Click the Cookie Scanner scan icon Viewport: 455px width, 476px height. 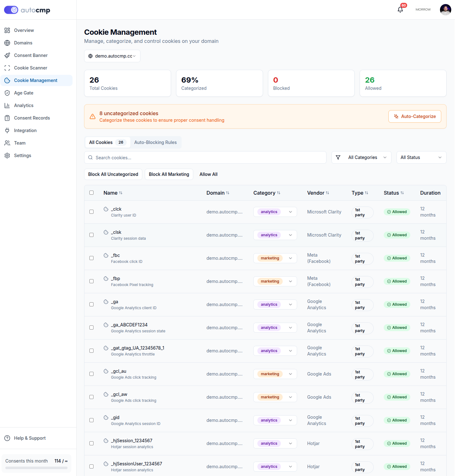pos(7,68)
